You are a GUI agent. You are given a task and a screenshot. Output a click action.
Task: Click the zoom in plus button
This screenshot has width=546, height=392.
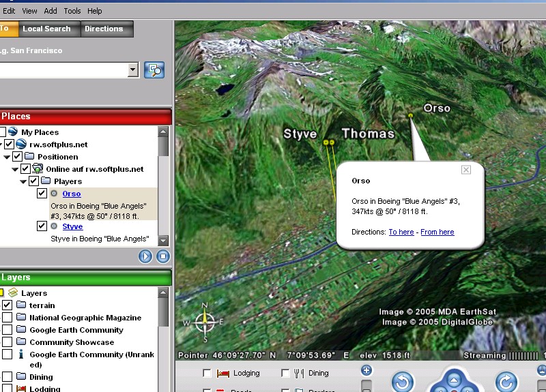tap(367, 371)
